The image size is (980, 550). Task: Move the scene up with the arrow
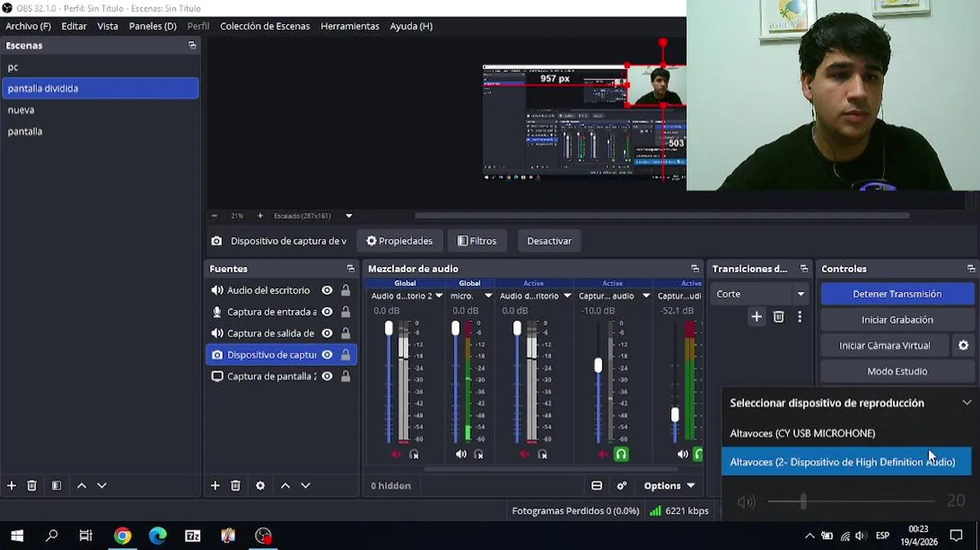tap(82, 485)
